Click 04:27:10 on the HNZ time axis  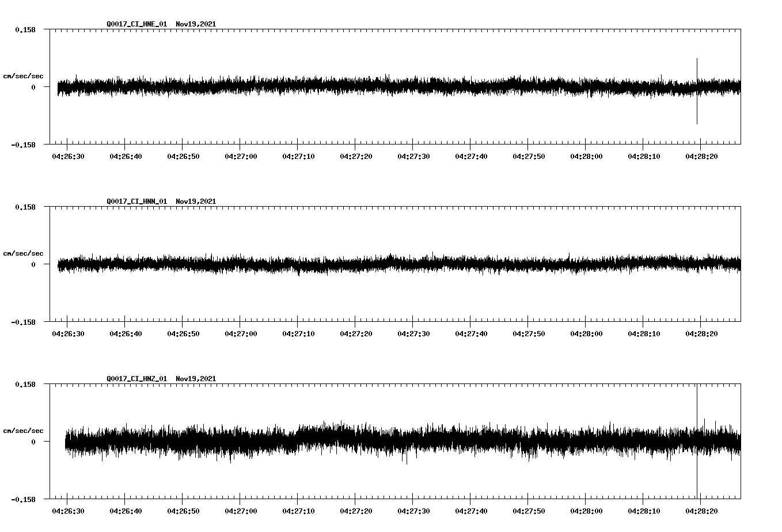pos(298,511)
